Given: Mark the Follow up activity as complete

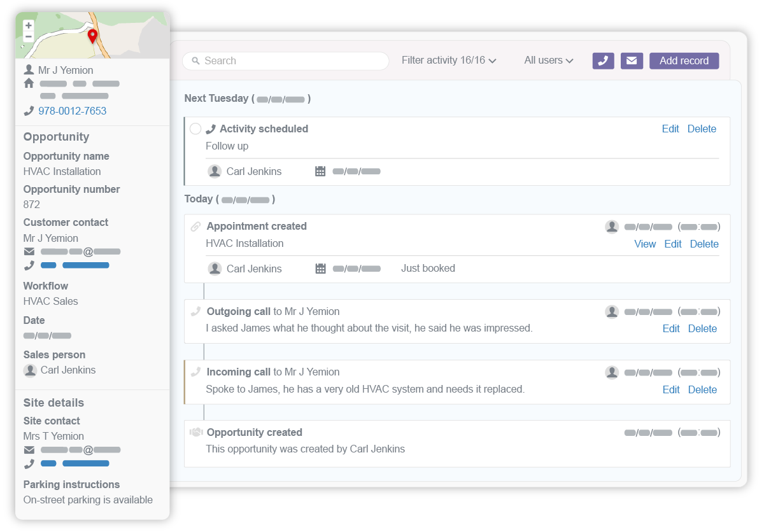Looking at the screenshot, I should click(x=195, y=129).
